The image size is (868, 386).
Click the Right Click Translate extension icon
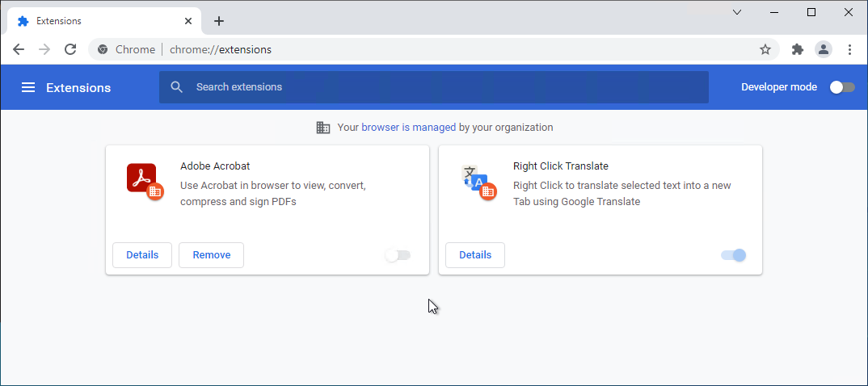point(476,181)
